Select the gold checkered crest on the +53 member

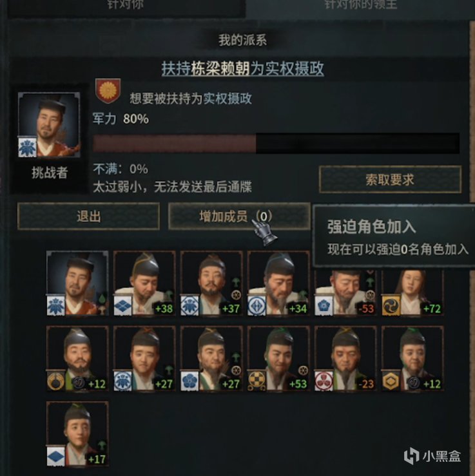tap(257, 381)
